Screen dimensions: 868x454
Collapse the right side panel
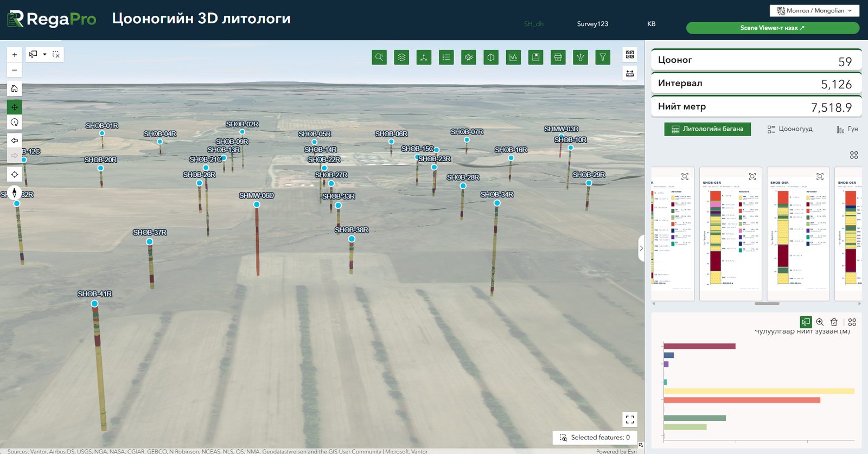click(641, 248)
